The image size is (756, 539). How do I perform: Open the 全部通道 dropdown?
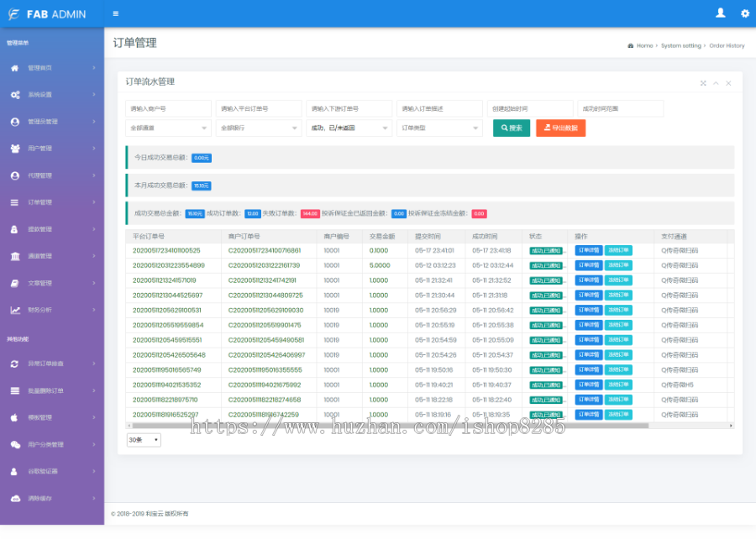pyautogui.click(x=168, y=128)
